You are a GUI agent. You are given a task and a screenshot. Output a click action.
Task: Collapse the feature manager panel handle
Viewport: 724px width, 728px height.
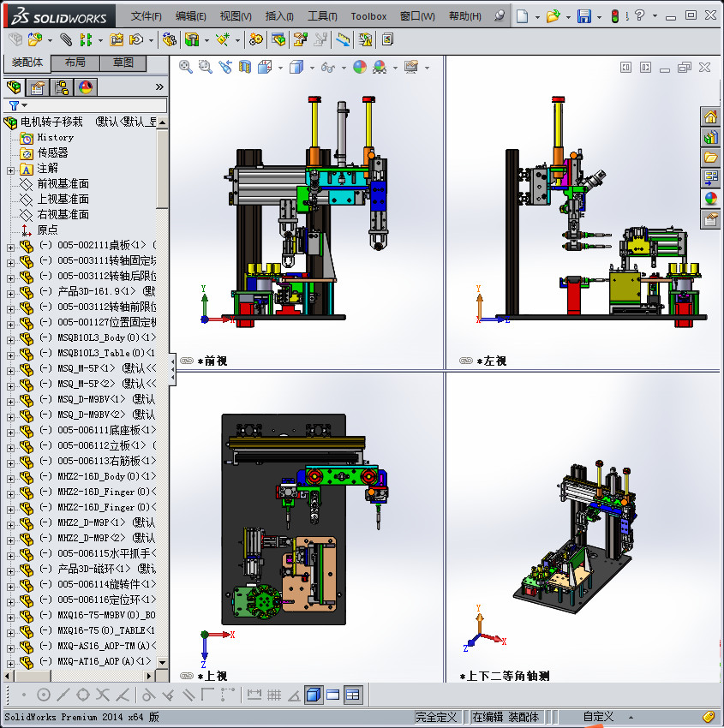pos(172,370)
